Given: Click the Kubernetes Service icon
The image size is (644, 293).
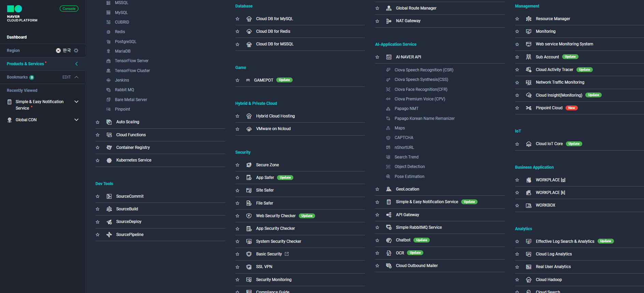Looking at the screenshot, I should pyautogui.click(x=109, y=160).
